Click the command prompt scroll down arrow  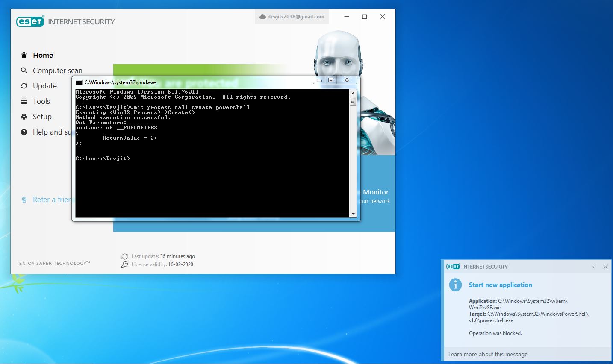(x=353, y=214)
